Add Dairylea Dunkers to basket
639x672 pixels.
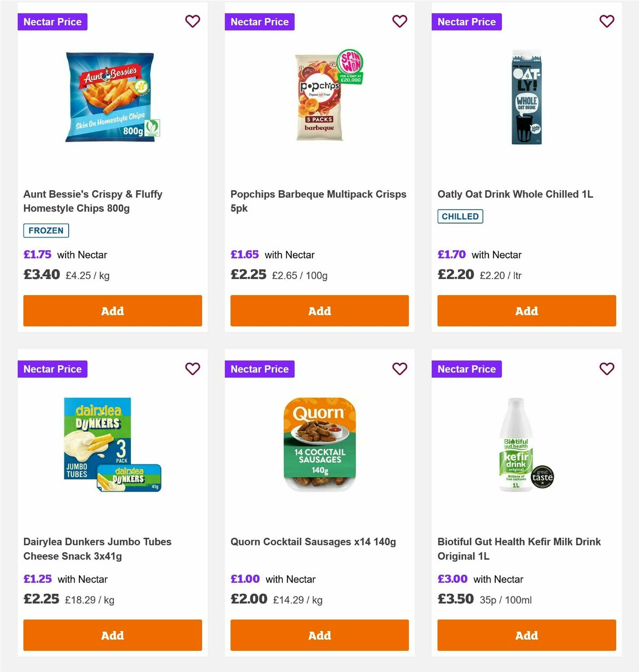point(112,635)
